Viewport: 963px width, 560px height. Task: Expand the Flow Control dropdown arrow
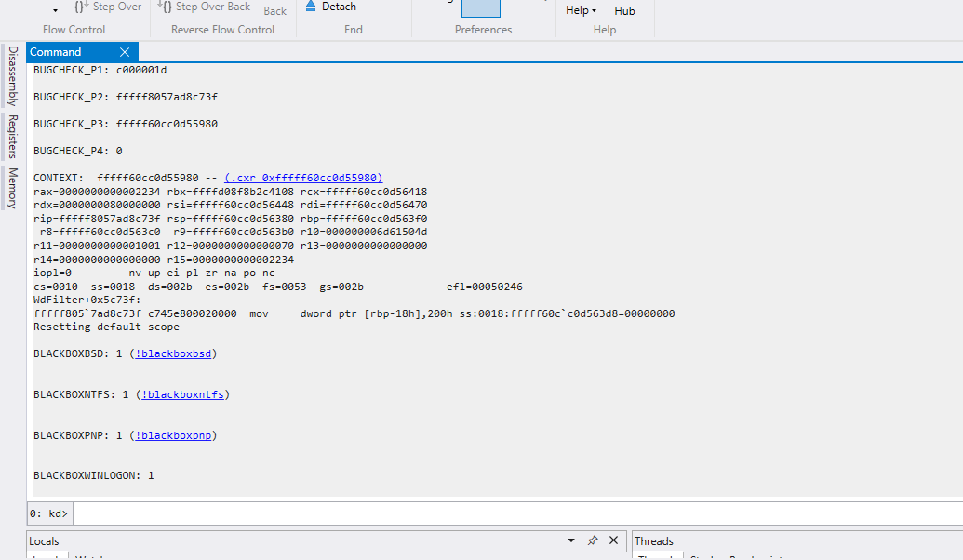pyautogui.click(x=55, y=10)
